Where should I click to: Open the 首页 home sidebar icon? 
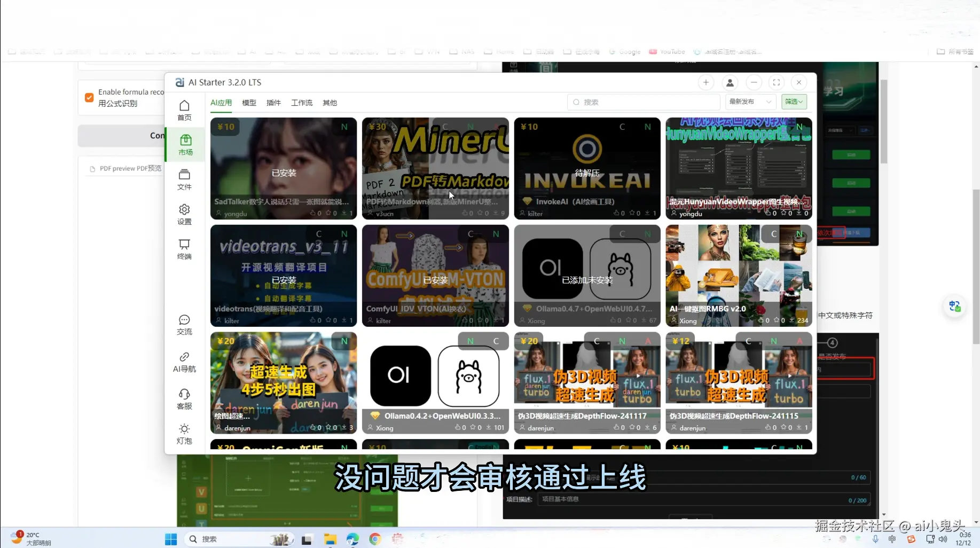[184, 111]
